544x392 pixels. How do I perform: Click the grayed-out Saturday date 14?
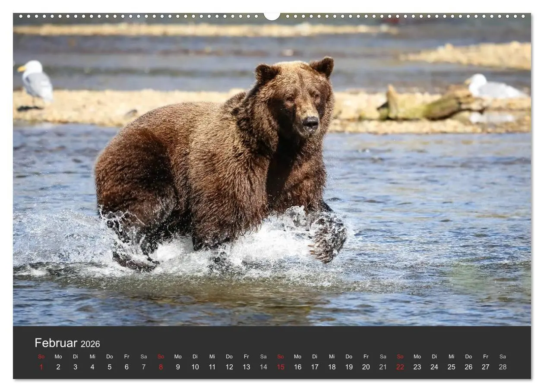point(263,367)
